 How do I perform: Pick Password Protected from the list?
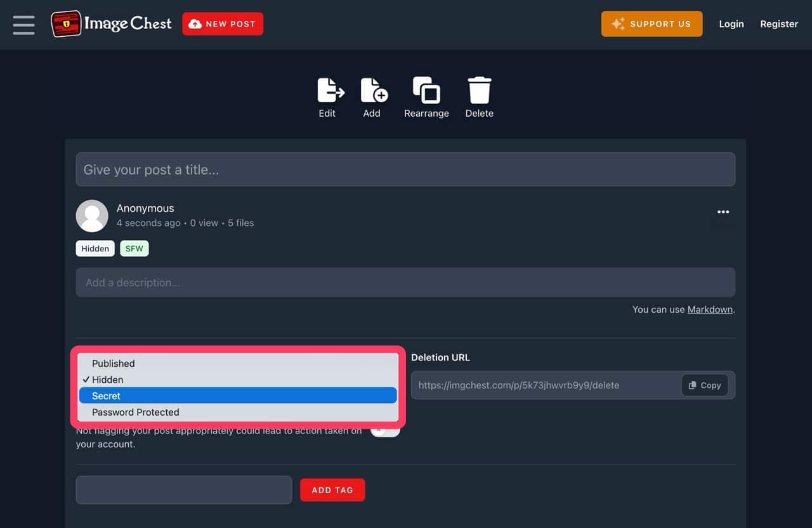click(135, 412)
